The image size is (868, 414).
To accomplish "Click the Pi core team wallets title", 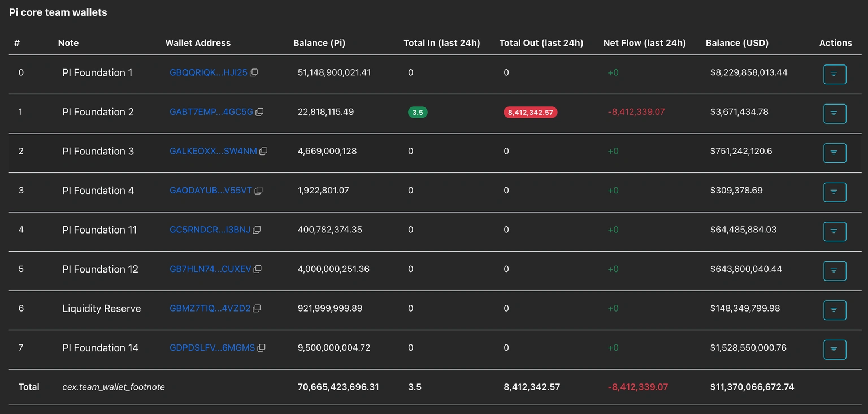I will point(57,12).
